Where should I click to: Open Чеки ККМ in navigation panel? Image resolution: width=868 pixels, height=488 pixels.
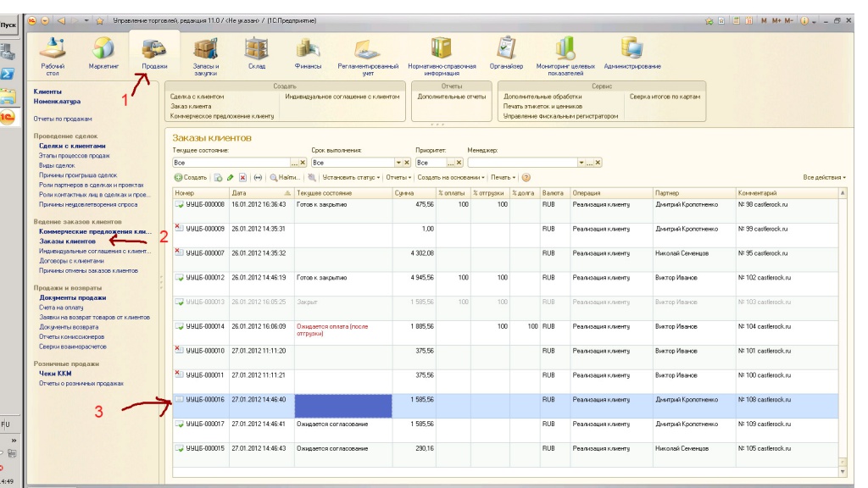click(55, 374)
